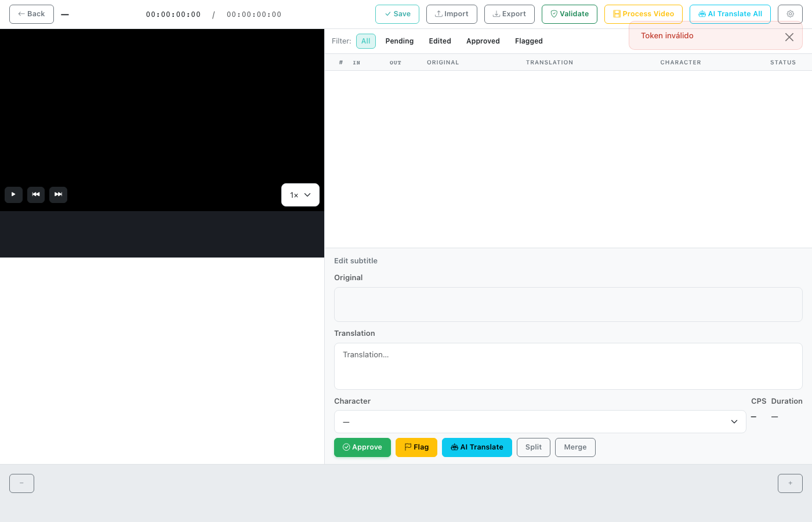The width and height of the screenshot is (812, 522).
Task: Open the Import dialog
Action: pos(452,14)
